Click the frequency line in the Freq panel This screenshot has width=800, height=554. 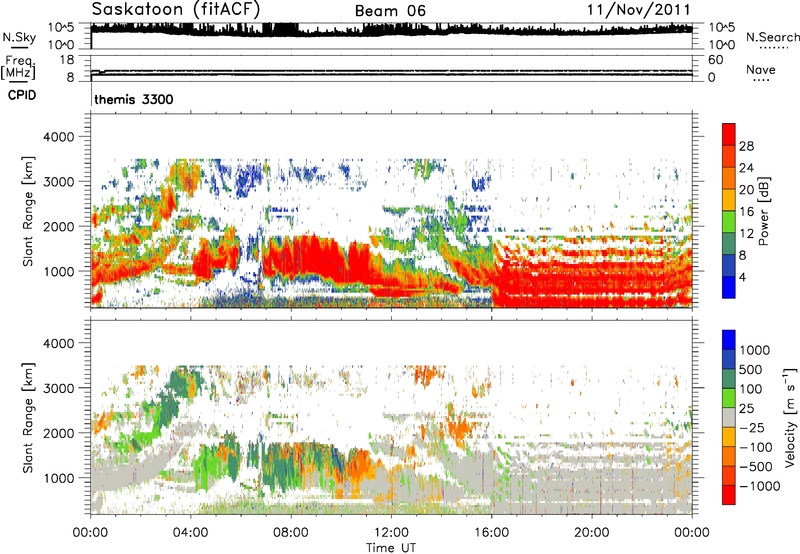coord(391,75)
